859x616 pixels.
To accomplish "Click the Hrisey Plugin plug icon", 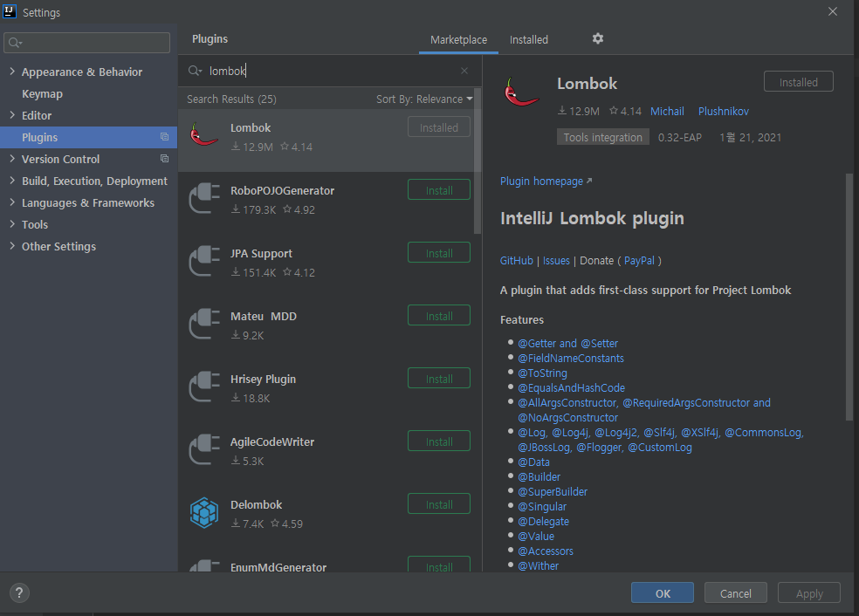I will pyautogui.click(x=203, y=387).
